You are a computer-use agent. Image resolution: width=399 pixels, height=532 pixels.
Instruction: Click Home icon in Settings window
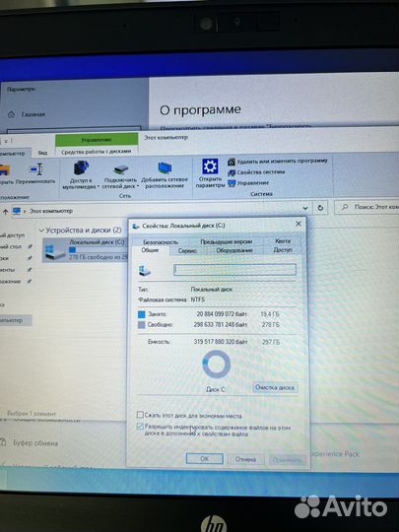click(x=11, y=114)
